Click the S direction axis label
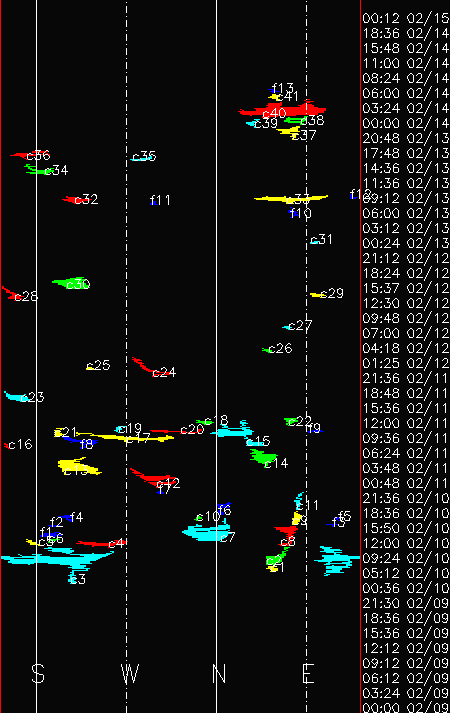450x713 pixels. (x=38, y=673)
